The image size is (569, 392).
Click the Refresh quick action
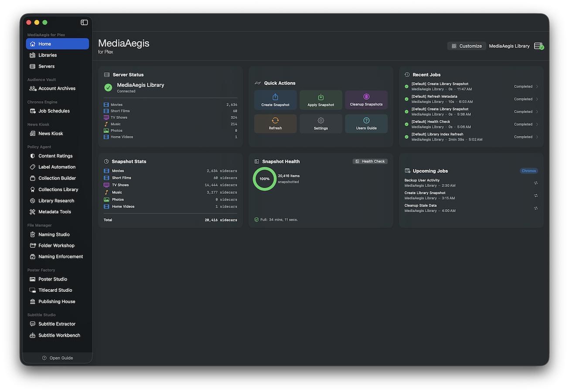275,124
